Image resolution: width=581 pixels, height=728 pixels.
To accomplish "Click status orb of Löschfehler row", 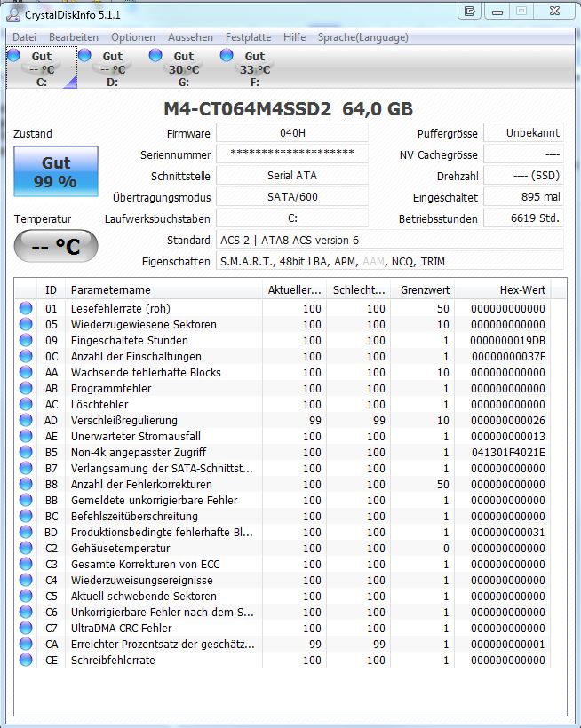I will pyautogui.click(x=26, y=404).
